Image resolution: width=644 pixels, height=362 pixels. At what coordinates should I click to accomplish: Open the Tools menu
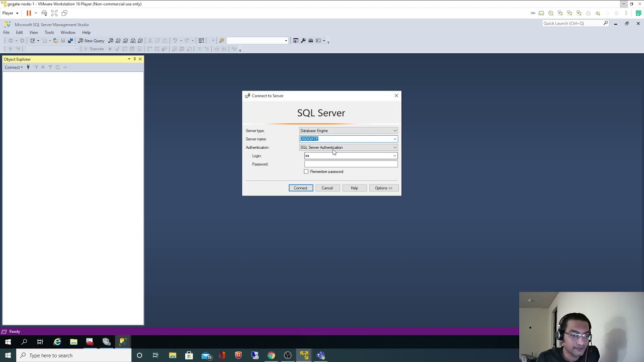click(x=49, y=33)
